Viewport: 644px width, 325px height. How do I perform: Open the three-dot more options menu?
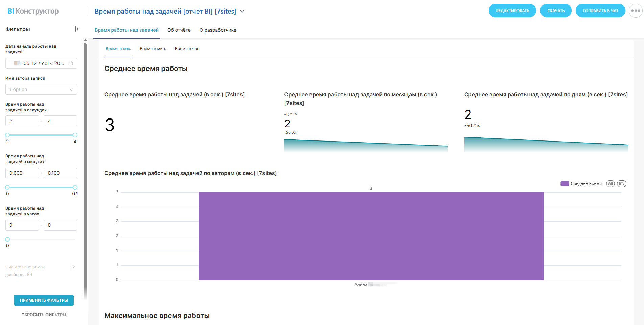(x=635, y=11)
